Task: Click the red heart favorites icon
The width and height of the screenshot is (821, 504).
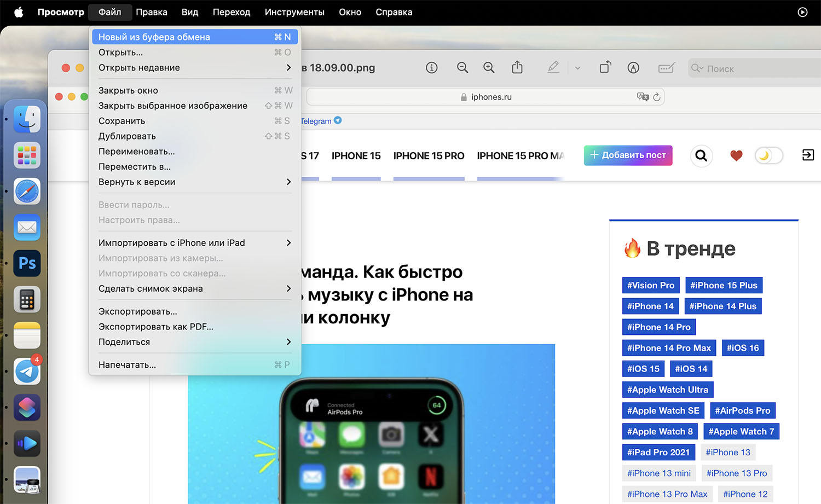Action: tap(736, 156)
